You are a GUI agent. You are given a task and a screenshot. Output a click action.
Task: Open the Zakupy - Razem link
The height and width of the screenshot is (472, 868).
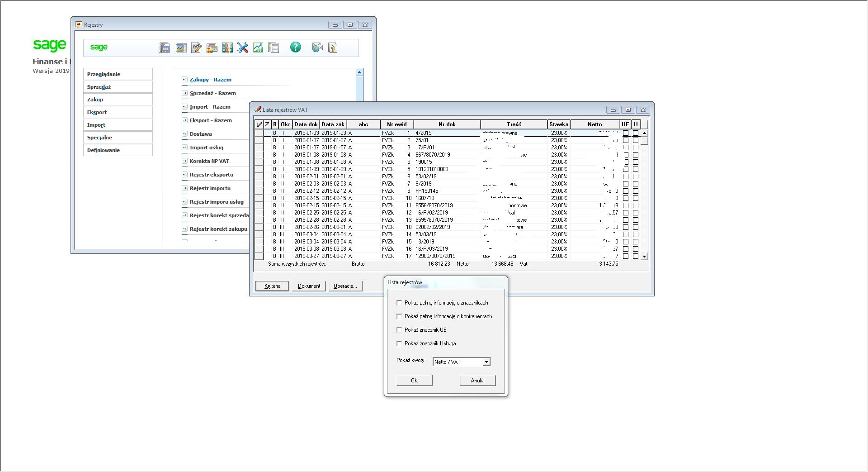pyautogui.click(x=211, y=80)
